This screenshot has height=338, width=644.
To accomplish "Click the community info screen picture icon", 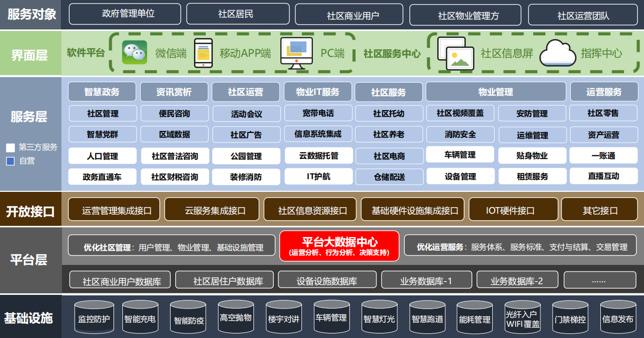I will point(456,53).
